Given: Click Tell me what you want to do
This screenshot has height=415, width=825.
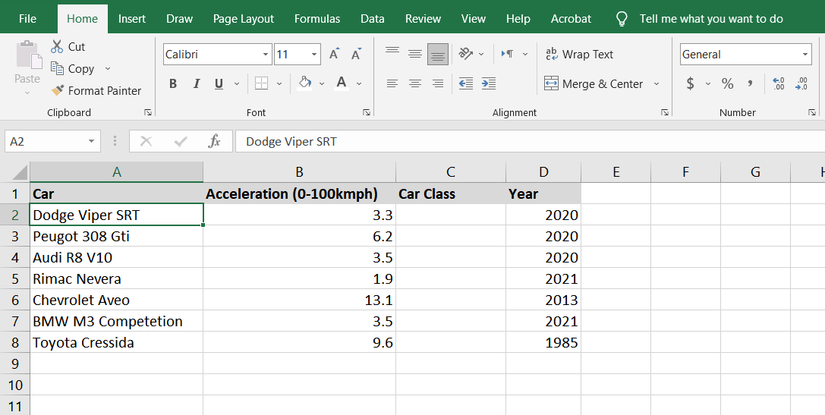Looking at the screenshot, I should tap(711, 18).
